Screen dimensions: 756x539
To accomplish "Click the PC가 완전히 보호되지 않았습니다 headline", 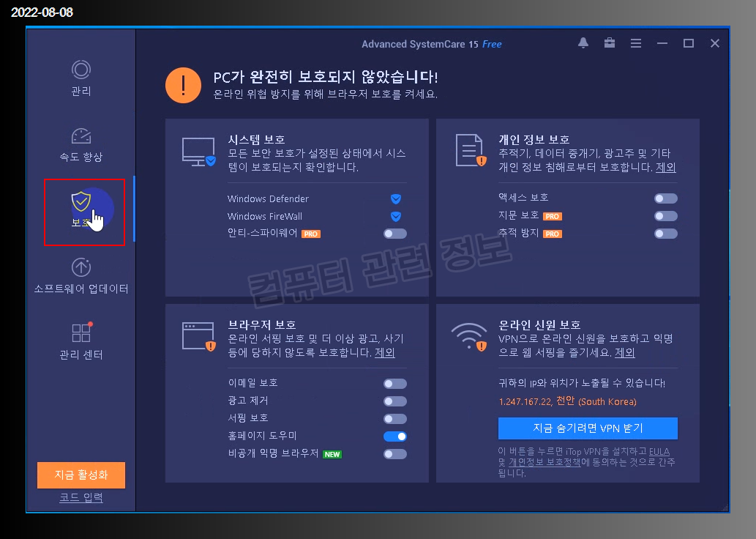I will [326, 77].
